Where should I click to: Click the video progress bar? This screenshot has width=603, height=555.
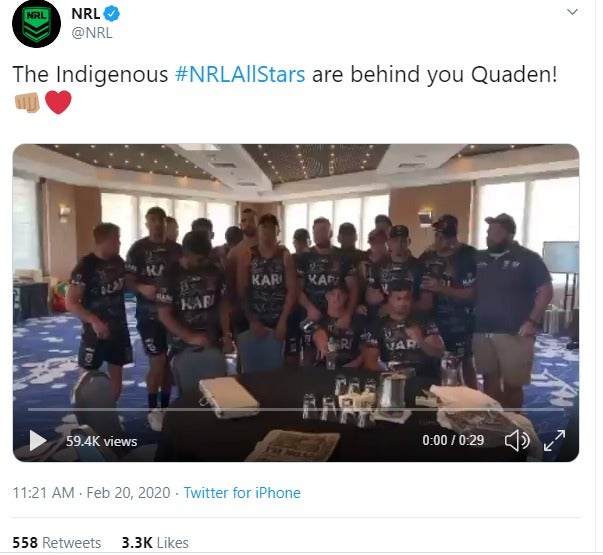click(296, 410)
